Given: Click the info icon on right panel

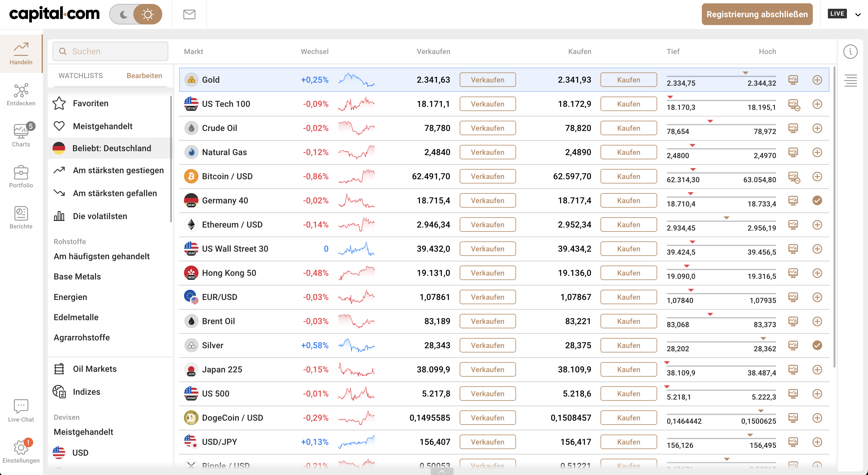Looking at the screenshot, I should coord(850,52).
